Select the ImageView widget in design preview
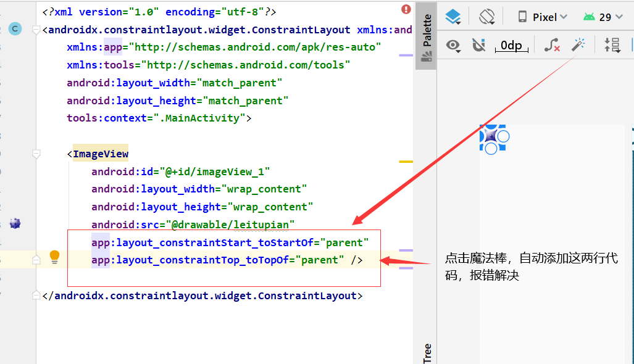Image resolution: width=634 pixels, height=364 pixels. 491,136
